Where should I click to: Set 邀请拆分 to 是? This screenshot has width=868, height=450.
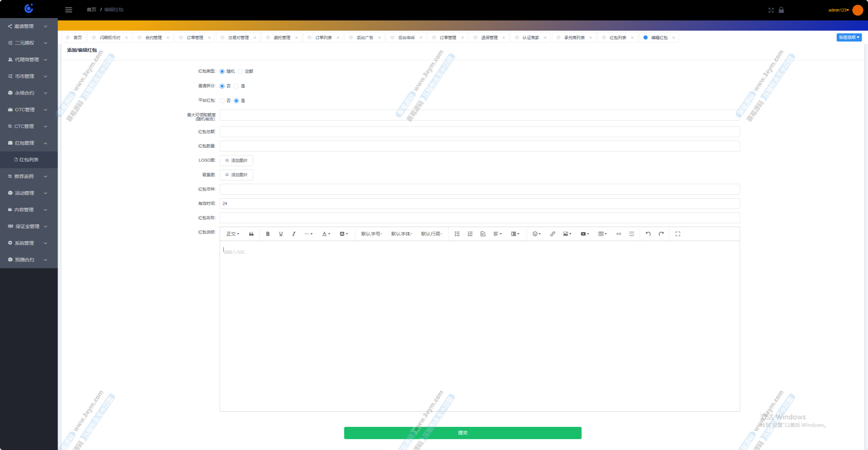coord(236,86)
